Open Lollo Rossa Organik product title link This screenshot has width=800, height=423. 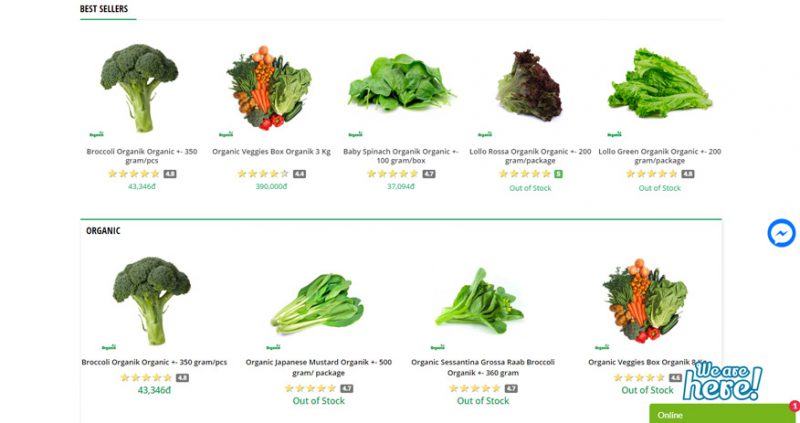(x=530, y=156)
